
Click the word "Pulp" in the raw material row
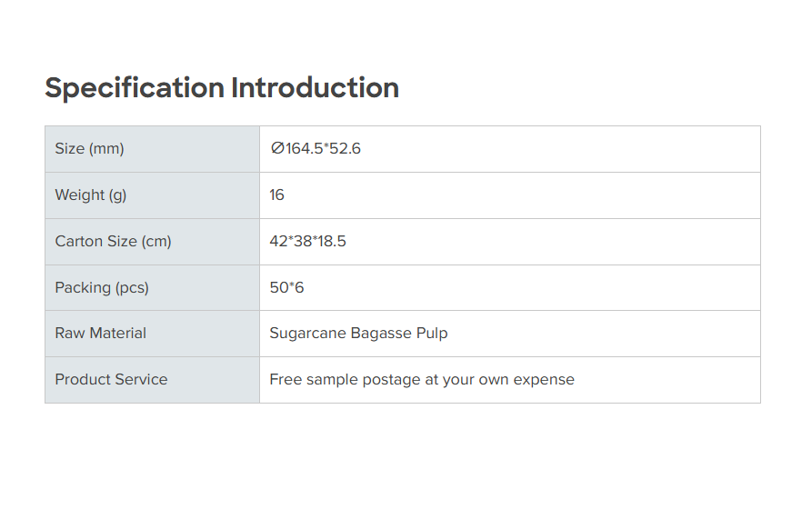(x=432, y=334)
